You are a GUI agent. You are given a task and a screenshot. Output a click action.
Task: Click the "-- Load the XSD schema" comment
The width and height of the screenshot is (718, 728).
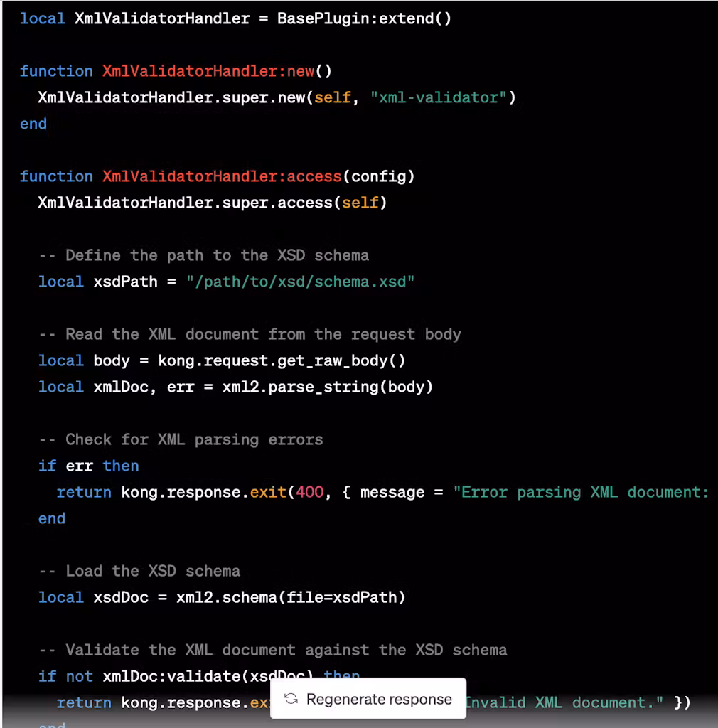[x=139, y=571]
